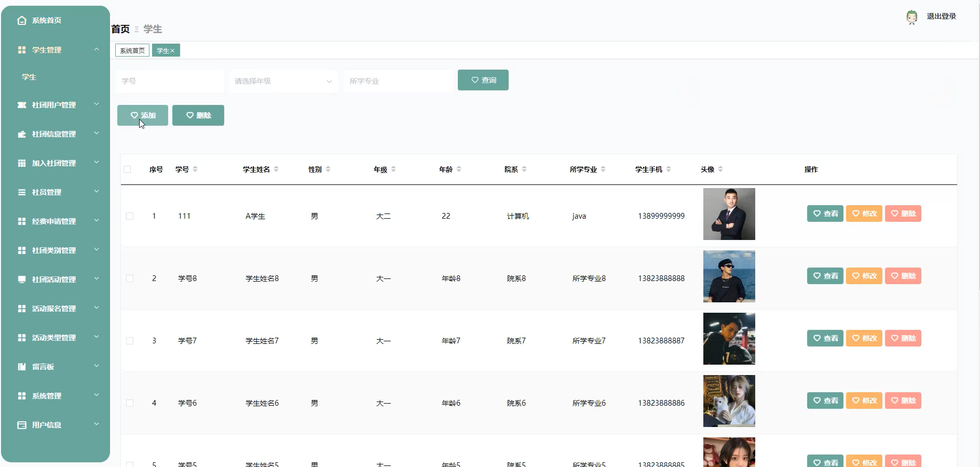Click the 社员管理 list icon

click(x=22, y=192)
